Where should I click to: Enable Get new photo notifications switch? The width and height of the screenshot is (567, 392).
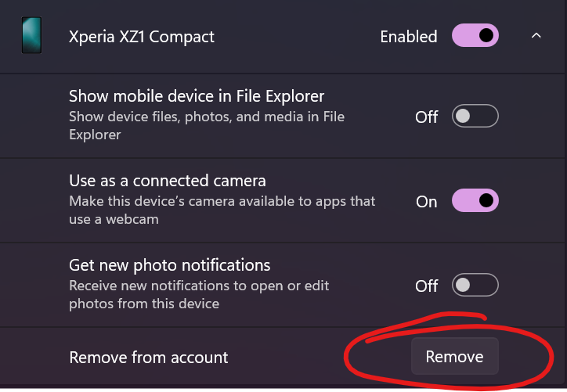[475, 286]
